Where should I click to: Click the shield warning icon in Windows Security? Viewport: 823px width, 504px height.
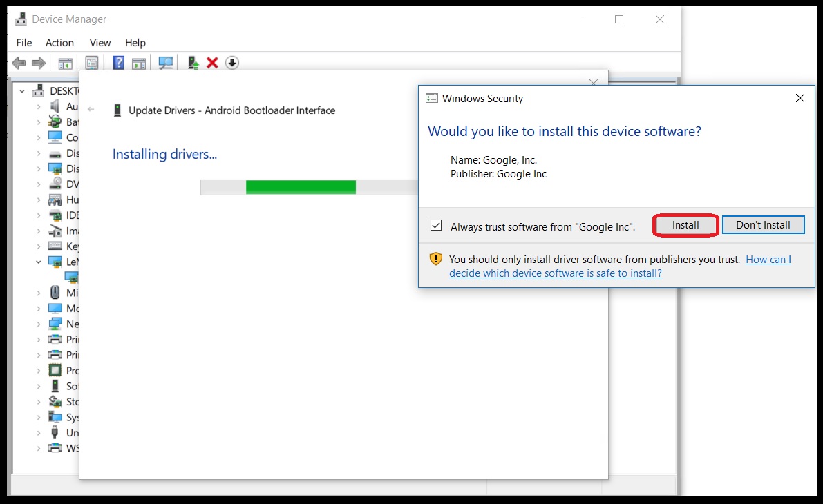tap(435, 258)
